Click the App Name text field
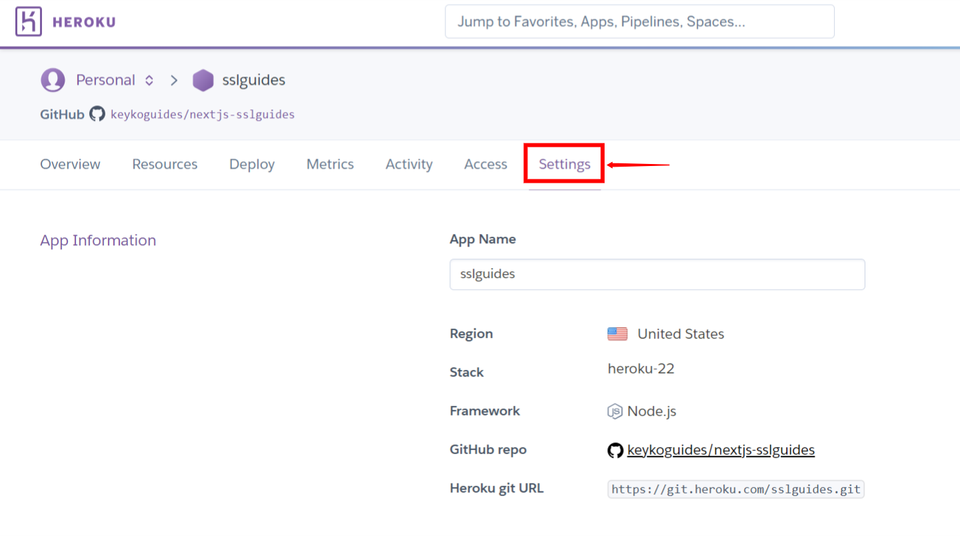960x536 pixels. click(x=657, y=274)
